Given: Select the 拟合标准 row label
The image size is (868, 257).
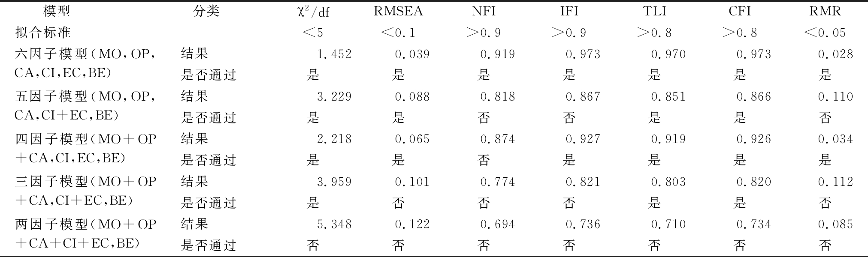Looking at the screenshot, I should coord(43,33).
